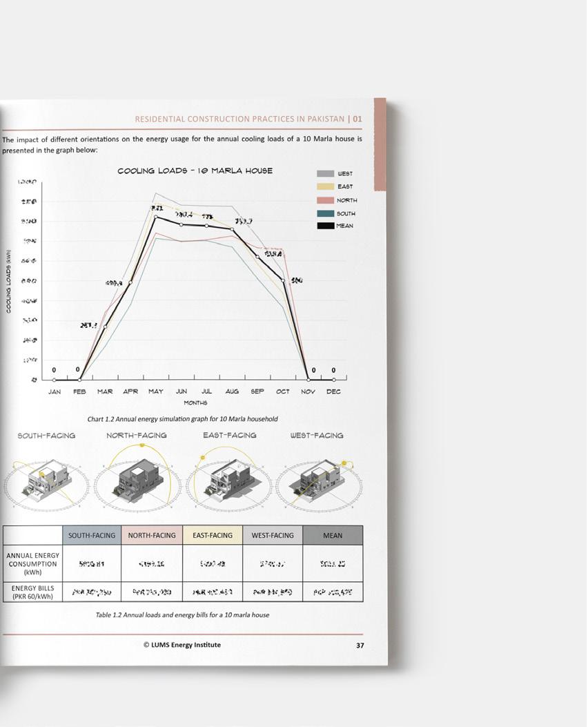
Task: Click the NORTH-FACING heading above the house diagrams
Action: [137, 436]
